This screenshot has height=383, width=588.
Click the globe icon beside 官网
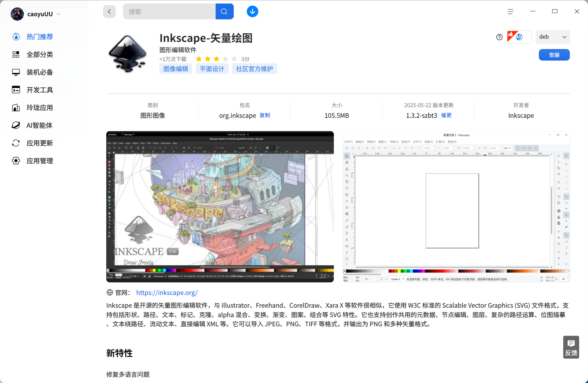(110, 292)
